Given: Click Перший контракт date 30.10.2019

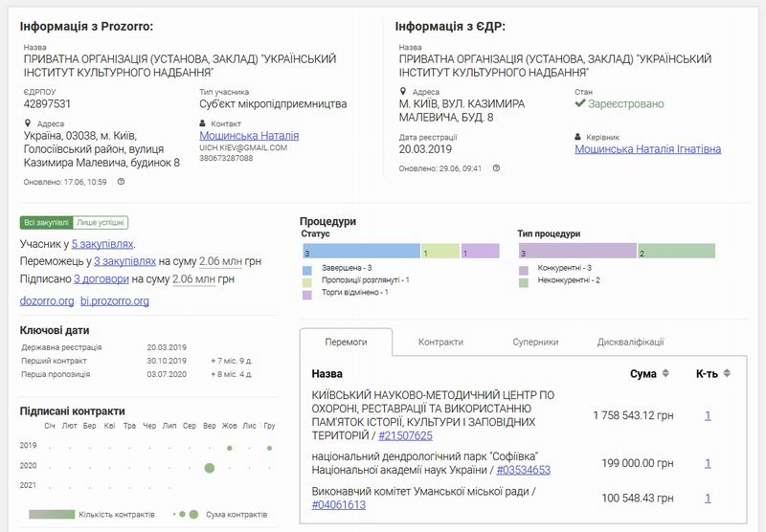Looking at the screenshot, I should [167, 361].
